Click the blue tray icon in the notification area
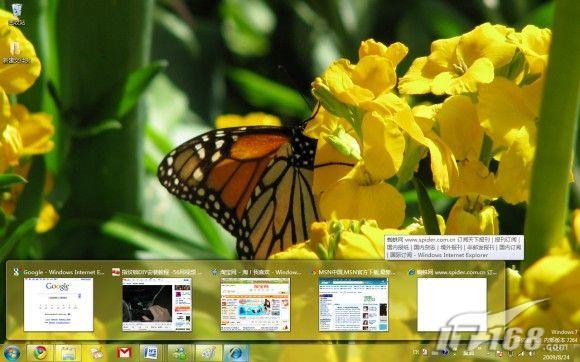 pyautogui.click(x=444, y=352)
